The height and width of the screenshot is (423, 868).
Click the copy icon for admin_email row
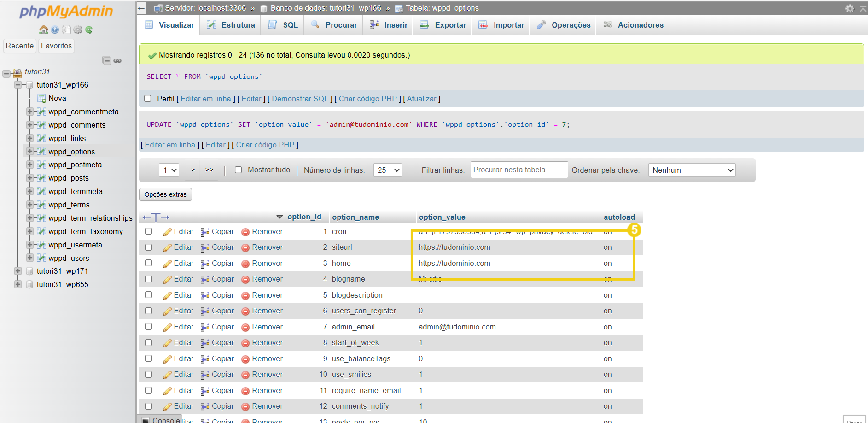[x=205, y=327]
